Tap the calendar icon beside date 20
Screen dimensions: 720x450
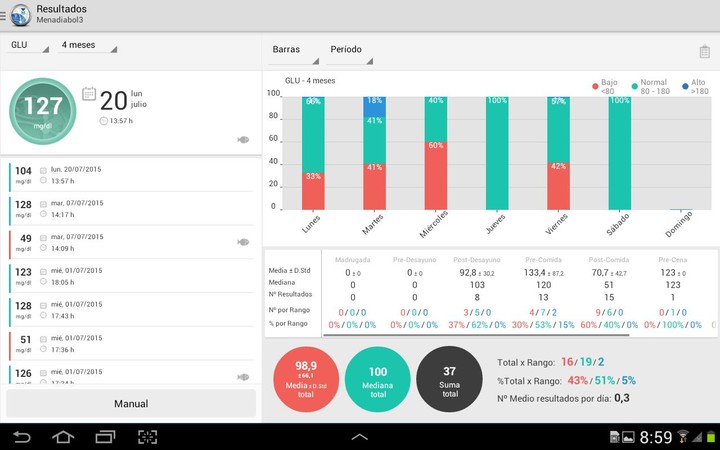click(88, 94)
